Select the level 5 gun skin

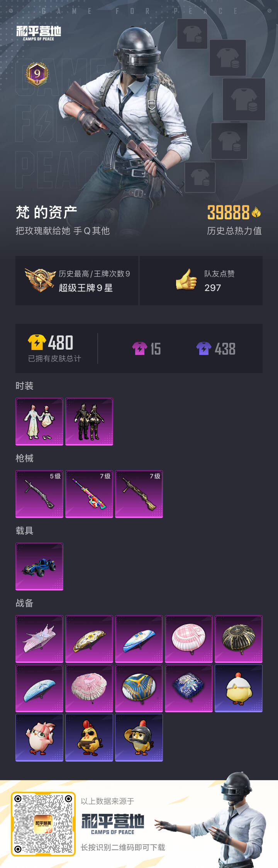(39, 494)
